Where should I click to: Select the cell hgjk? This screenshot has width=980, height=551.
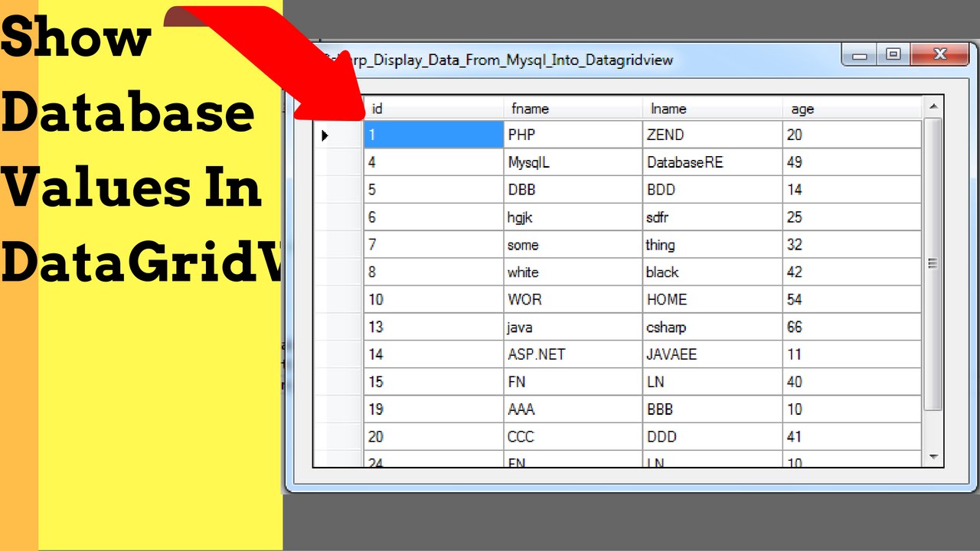(x=573, y=217)
